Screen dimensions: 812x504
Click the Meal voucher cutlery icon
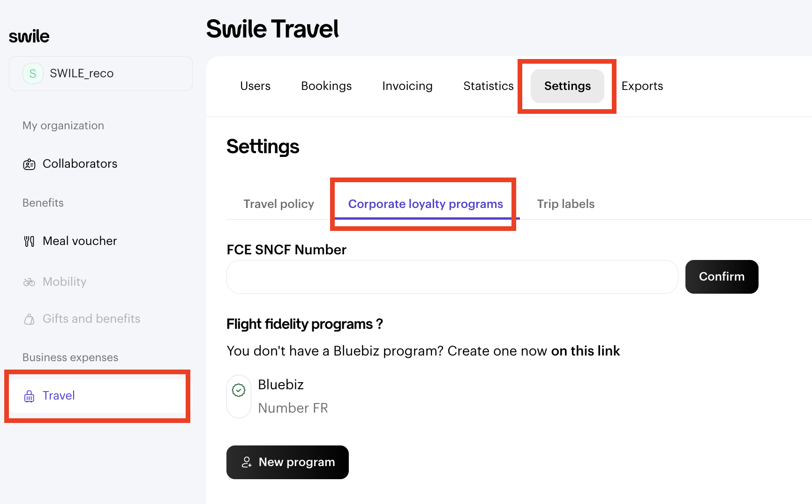[x=29, y=241]
